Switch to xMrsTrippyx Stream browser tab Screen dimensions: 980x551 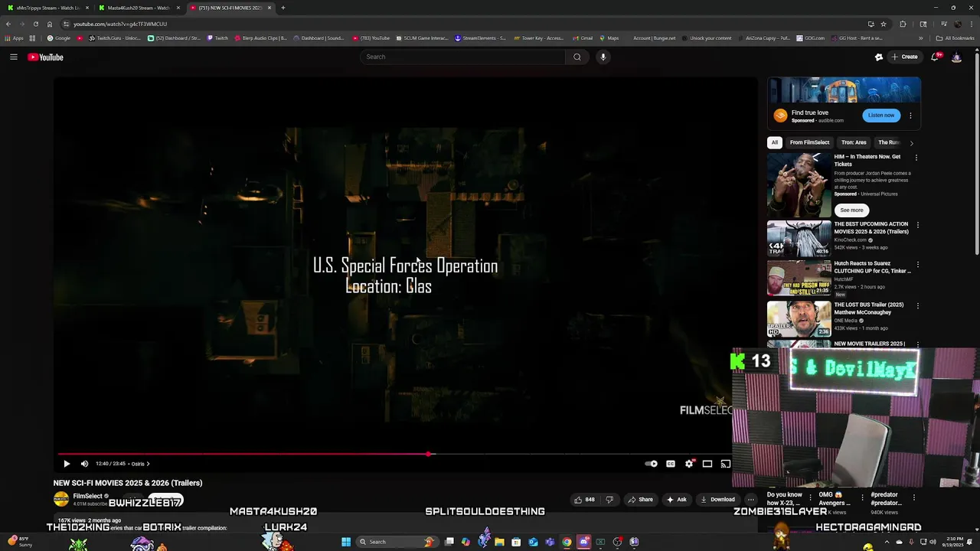tap(47, 8)
